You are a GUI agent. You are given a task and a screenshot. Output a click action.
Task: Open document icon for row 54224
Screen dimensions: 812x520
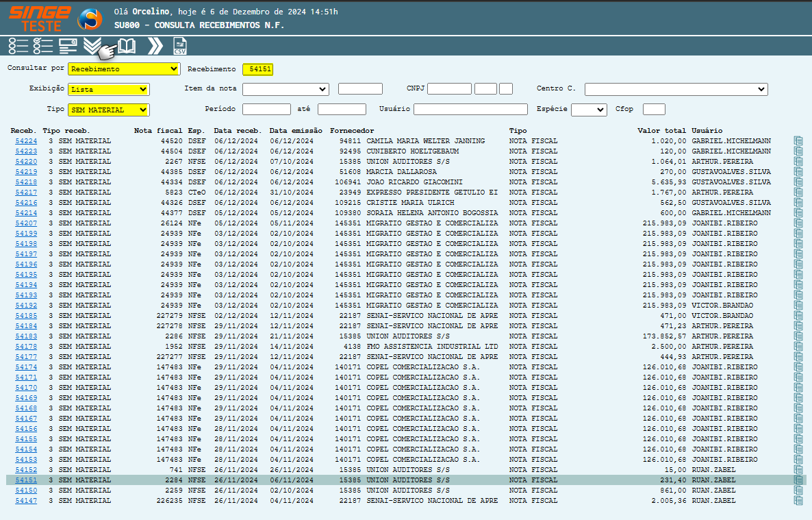pyautogui.click(x=798, y=141)
